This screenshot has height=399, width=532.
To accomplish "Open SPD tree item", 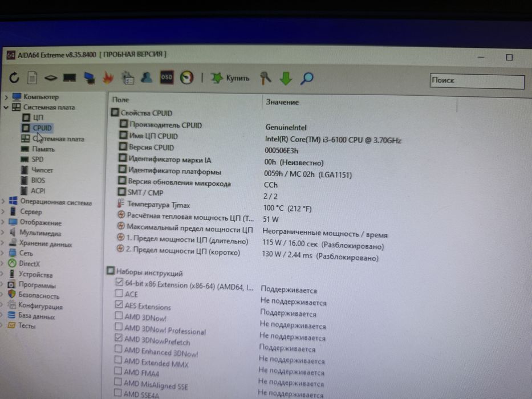I will pyautogui.click(x=33, y=159).
